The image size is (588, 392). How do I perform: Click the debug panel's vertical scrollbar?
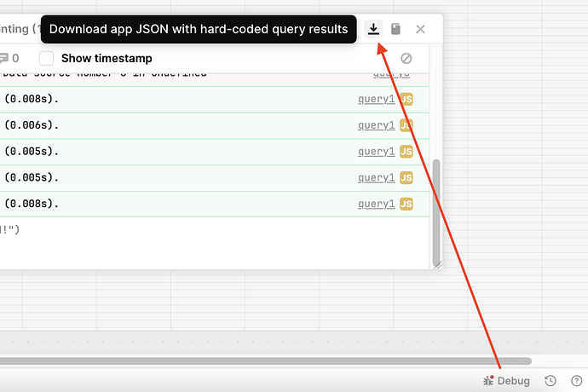click(x=436, y=212)
